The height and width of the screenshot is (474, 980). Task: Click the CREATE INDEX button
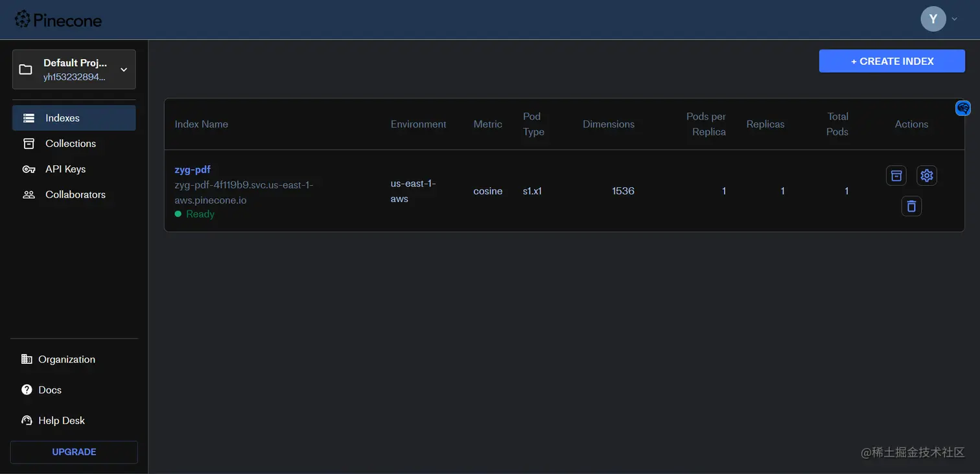click(x=892, y=61)
